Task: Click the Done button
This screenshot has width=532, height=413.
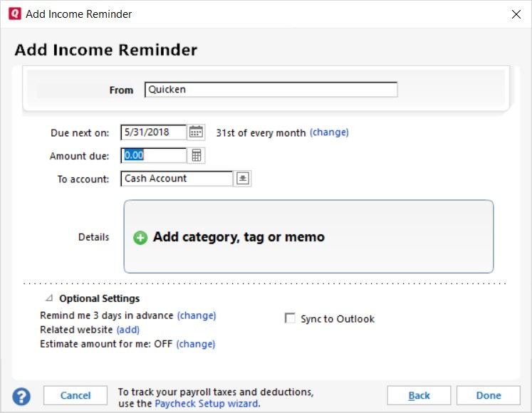Action: tap(489, 396)
